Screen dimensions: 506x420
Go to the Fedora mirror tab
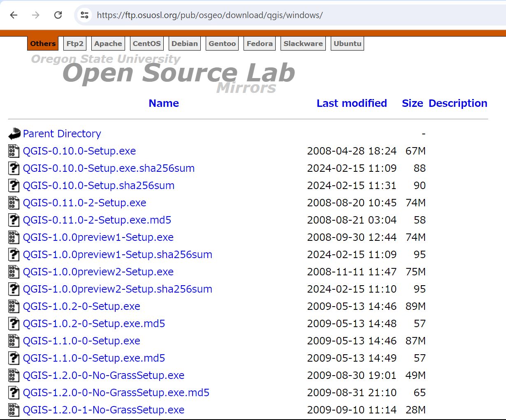259,44
